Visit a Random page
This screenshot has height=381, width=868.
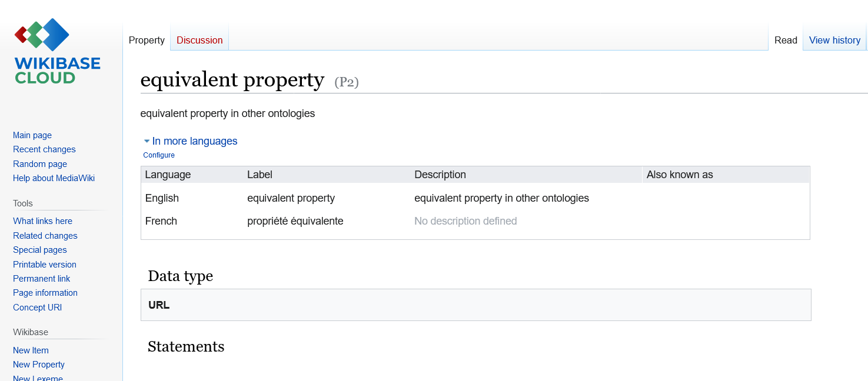(x=40, y=164)
